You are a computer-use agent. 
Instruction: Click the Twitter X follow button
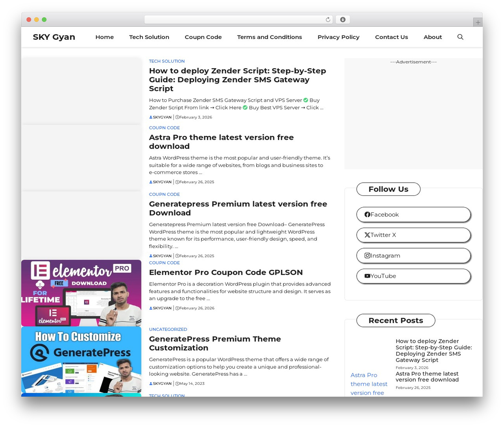point(413,235)
